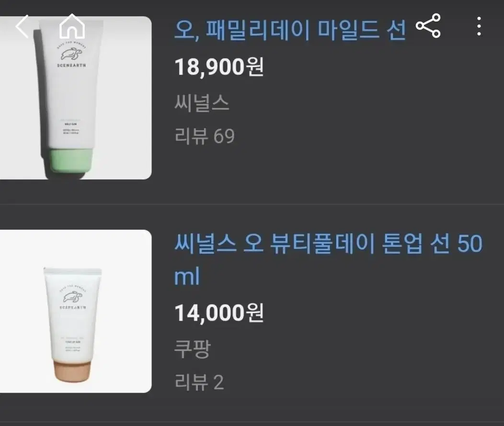Open 씨널스 오 뷰티풀데이 톤업 선 50 ml link
This screenshot has height=426, width=504.
(x=328, y=259)
